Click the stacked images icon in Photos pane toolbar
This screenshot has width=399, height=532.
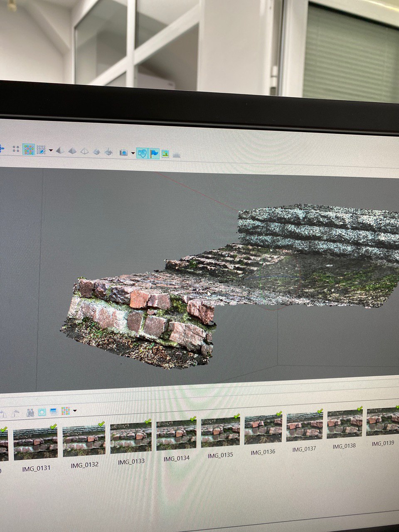point(54,411)
